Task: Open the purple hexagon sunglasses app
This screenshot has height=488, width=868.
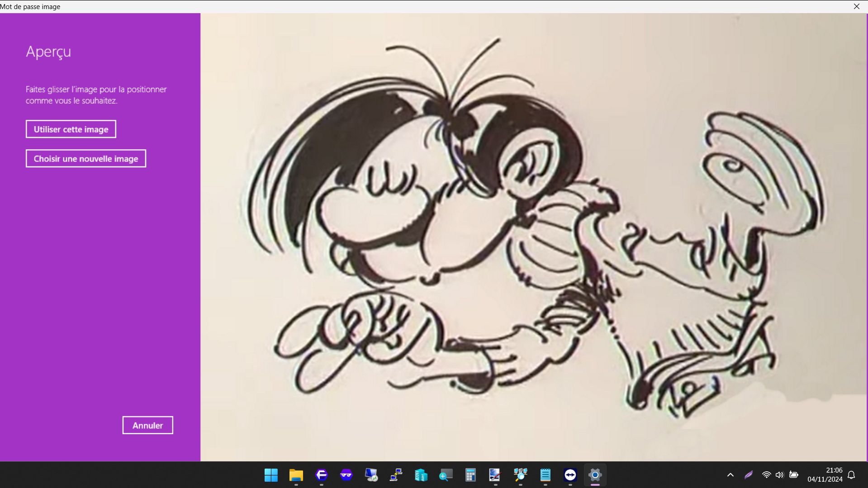Action: point(346,475)
